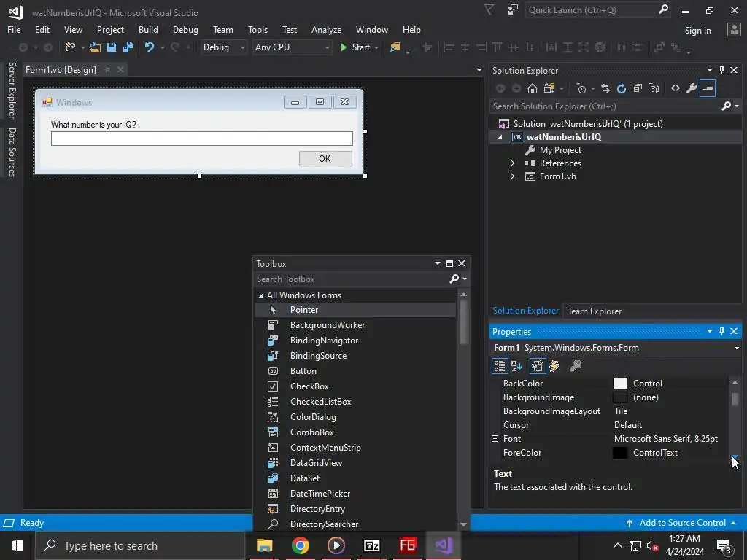Click the Undo toolbar icon
Viewport: 747px width, 560px height.
149,47
